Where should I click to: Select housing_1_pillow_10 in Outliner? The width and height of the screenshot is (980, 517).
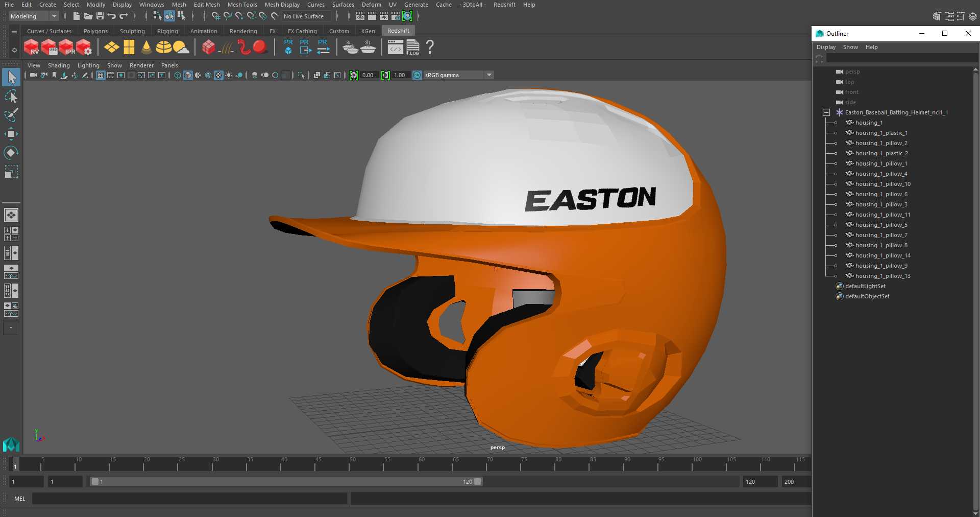coord(883,184)
